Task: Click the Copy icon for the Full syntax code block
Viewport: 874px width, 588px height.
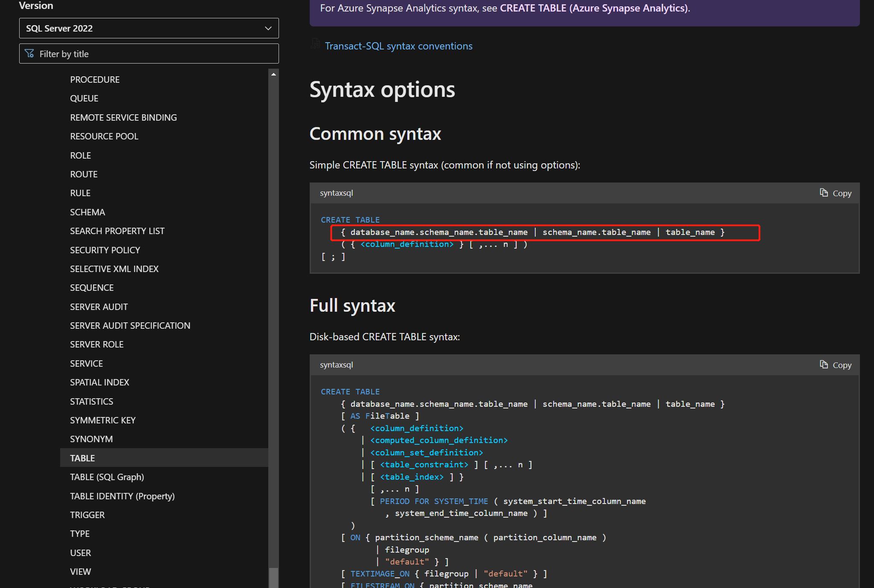Action: tap(824, 365)
